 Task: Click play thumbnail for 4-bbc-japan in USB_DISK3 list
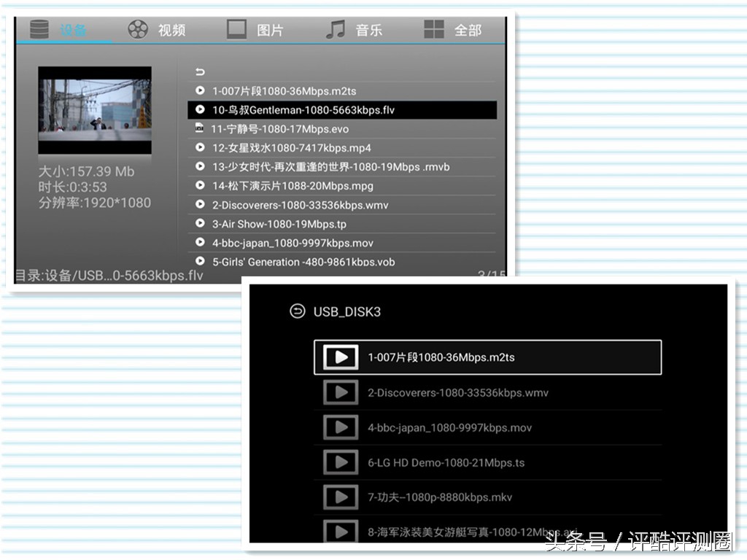[341, 427]
